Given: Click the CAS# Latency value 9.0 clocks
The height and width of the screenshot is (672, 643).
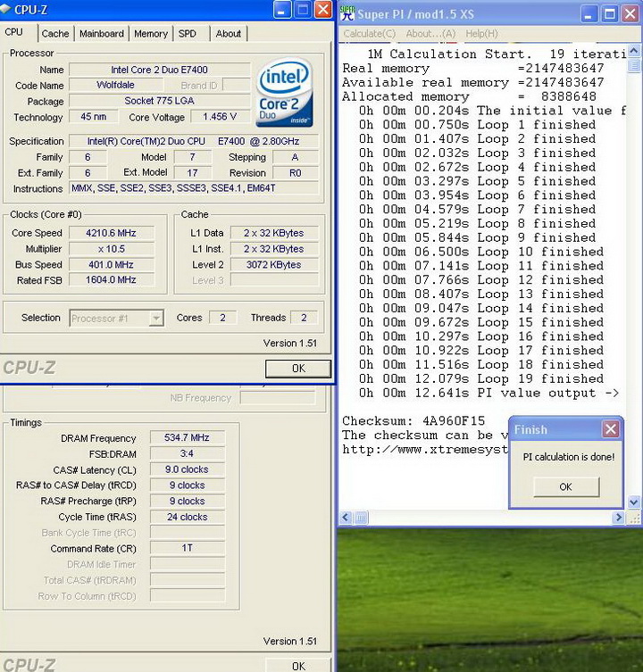Looking at the screenshot, I should coord(187,469).
